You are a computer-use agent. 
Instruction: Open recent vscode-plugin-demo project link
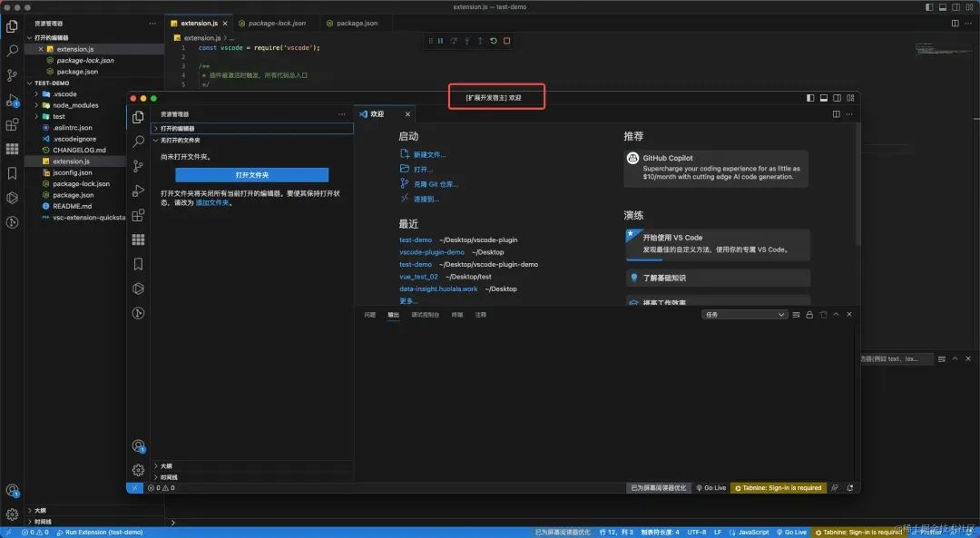click(x=432, y=252)
